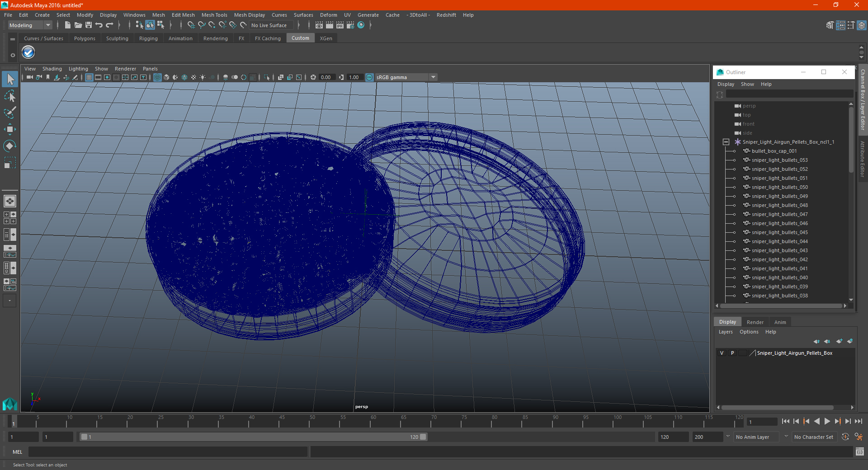Switch to single perspective view layout
868x470 pixels.
tap(10, 201)
